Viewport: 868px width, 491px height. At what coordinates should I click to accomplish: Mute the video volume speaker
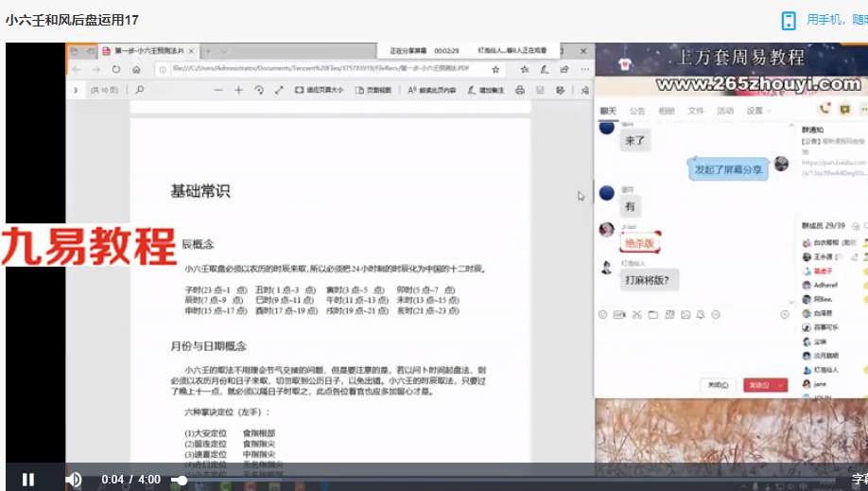click(x=74, y=480)
